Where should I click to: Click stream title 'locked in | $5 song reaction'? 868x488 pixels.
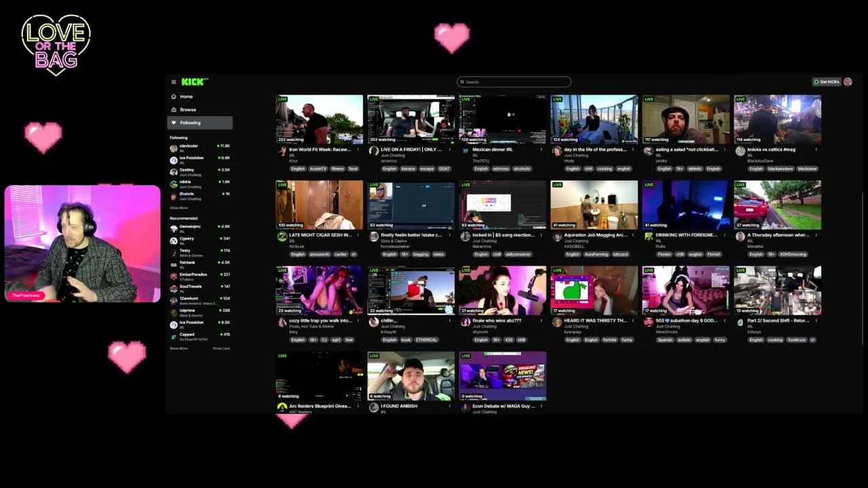tap(503, 235)
